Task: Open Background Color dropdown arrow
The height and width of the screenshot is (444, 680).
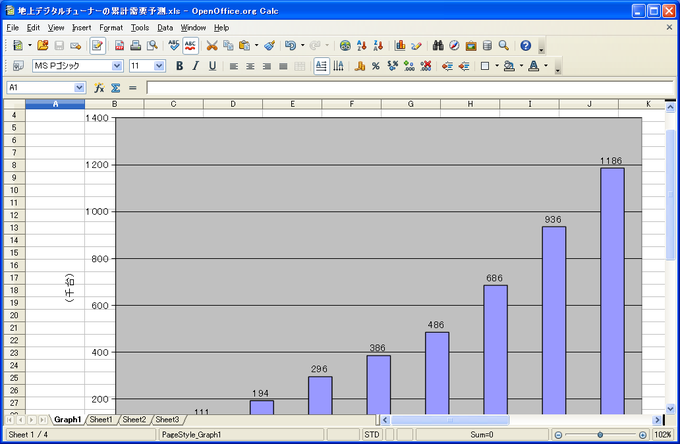Action: point(521,66)
